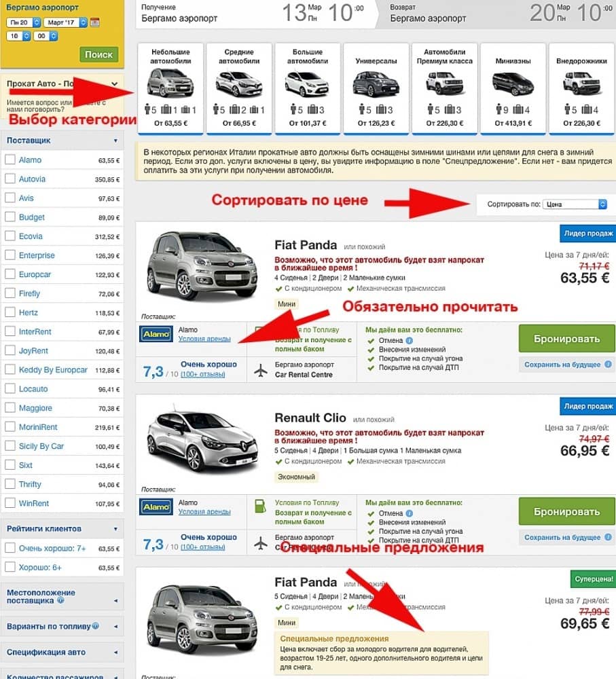Open Условия аренды link for Renault Clio

tap(204, 511)
